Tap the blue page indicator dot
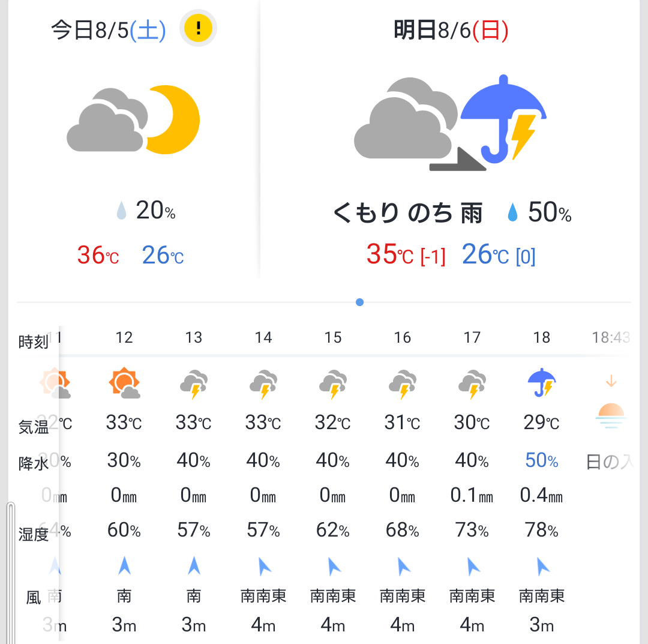This screenshot has width=648, height=644. pyautogui.click(x=359, y=302)
